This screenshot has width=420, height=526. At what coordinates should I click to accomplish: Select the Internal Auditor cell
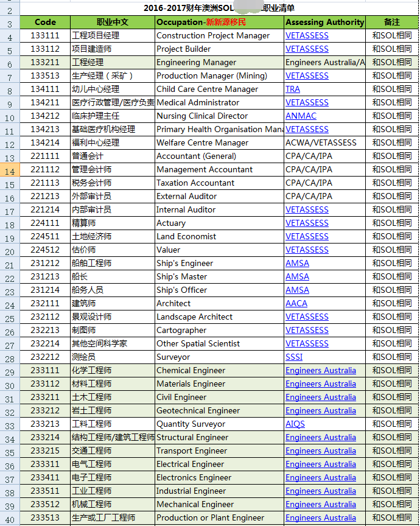tap(219, 209)
